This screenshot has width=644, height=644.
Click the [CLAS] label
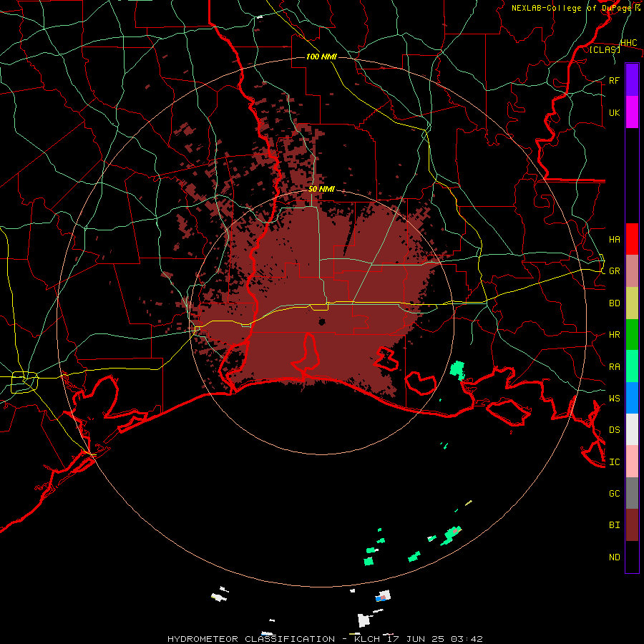pyautogui.click(x=605, y=50)
